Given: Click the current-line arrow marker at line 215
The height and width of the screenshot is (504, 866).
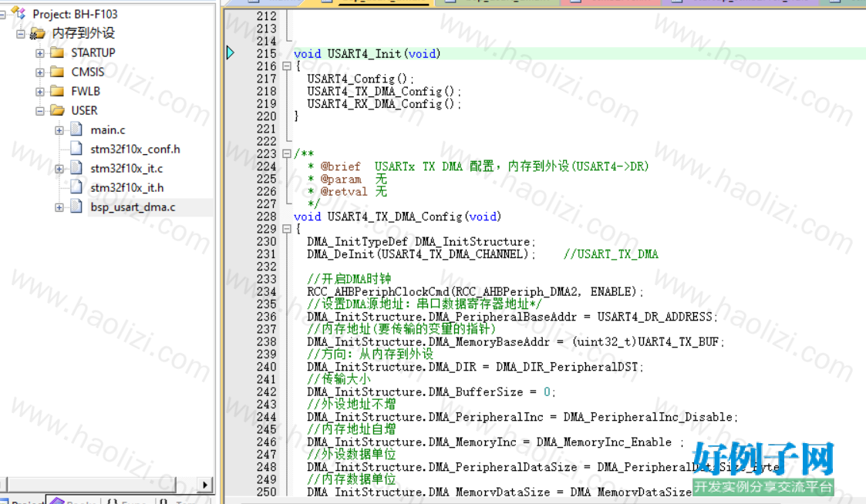Looking at the screenshot, I should pos(231,53).
